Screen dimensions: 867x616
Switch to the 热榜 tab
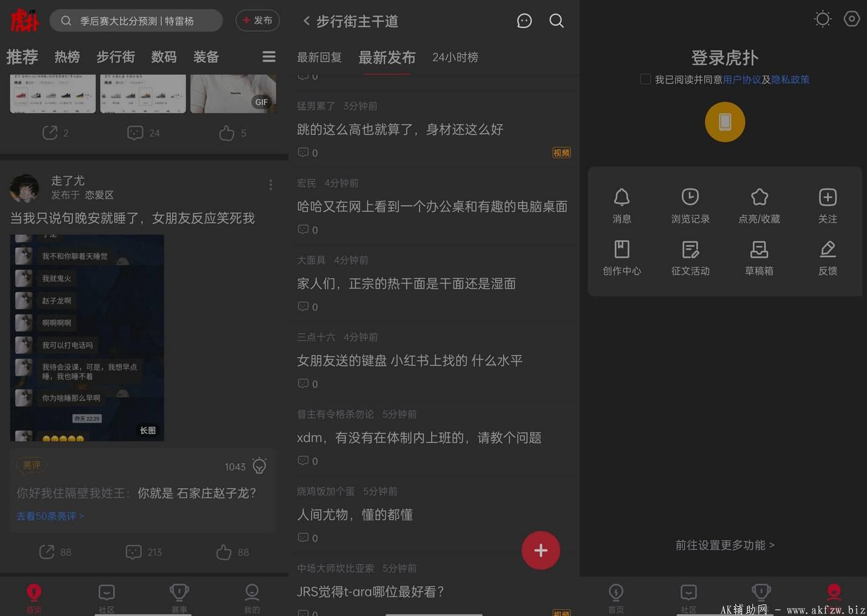(x=67, y=57)
